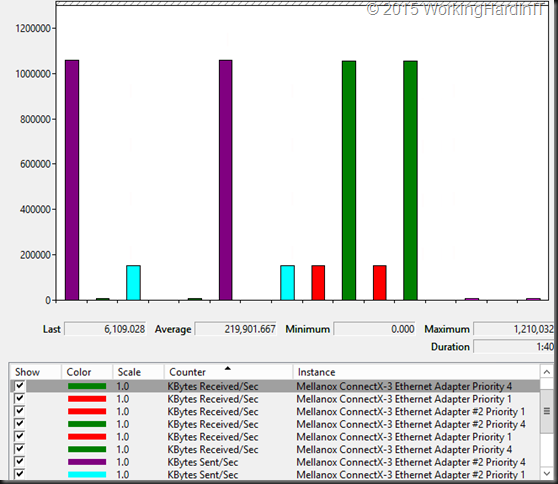
Task: Uncheck Show box for Received/Sec Adapter #2 Priority 4
Action: tap(20, 424)
